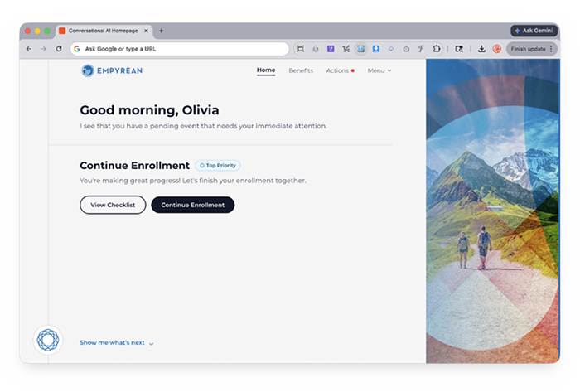Open the three-dot Chrome menu
Image resolution: width=580 pixels, height=392 pixels.
point(551,49)
